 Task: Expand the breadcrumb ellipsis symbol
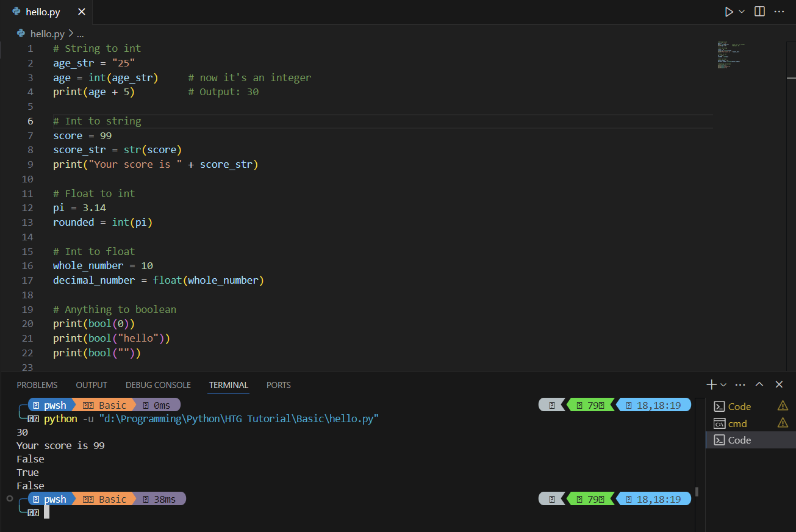click(80, 34)
